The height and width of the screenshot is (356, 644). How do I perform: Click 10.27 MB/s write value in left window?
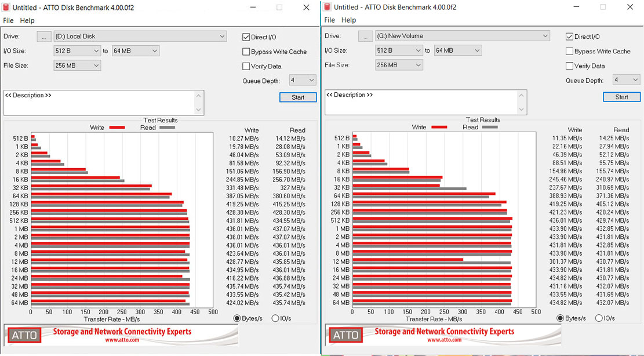coord(244,139)
